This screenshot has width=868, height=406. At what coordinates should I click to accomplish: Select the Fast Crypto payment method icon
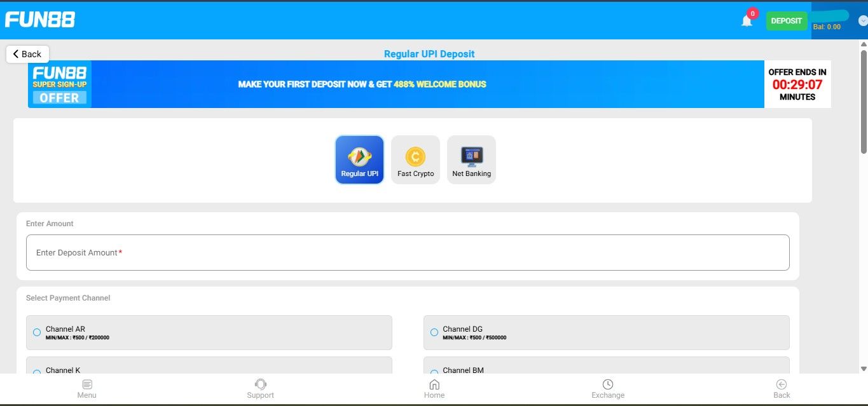(x=415, y=159)
